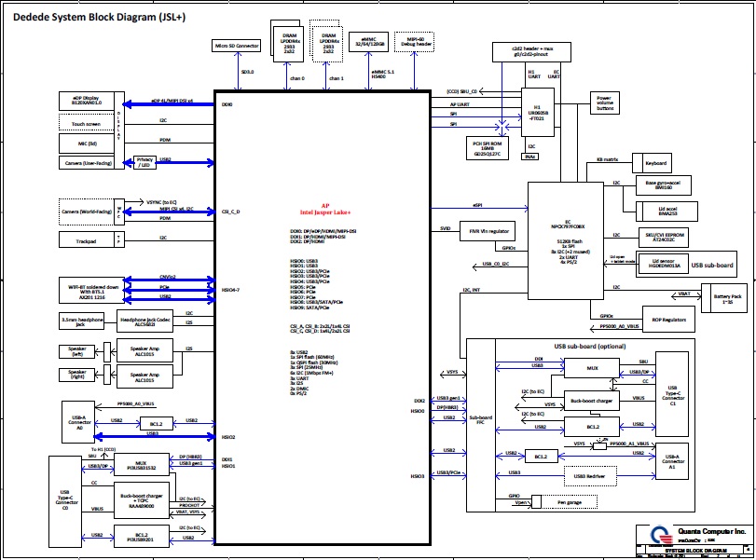Image resolution: width=756 pixels, height=560 pixels.
Task: Select the Sub-board FFC block
Action: pos(481,425)
